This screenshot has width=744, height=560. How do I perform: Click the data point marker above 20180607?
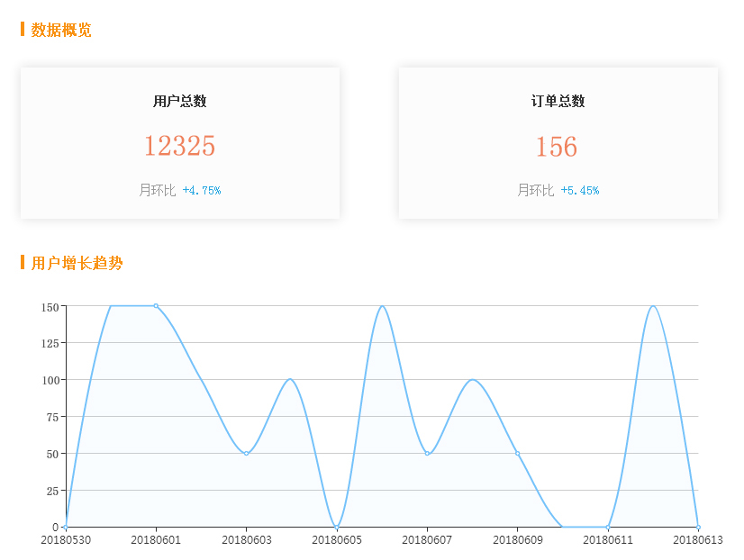click(425, 454)
